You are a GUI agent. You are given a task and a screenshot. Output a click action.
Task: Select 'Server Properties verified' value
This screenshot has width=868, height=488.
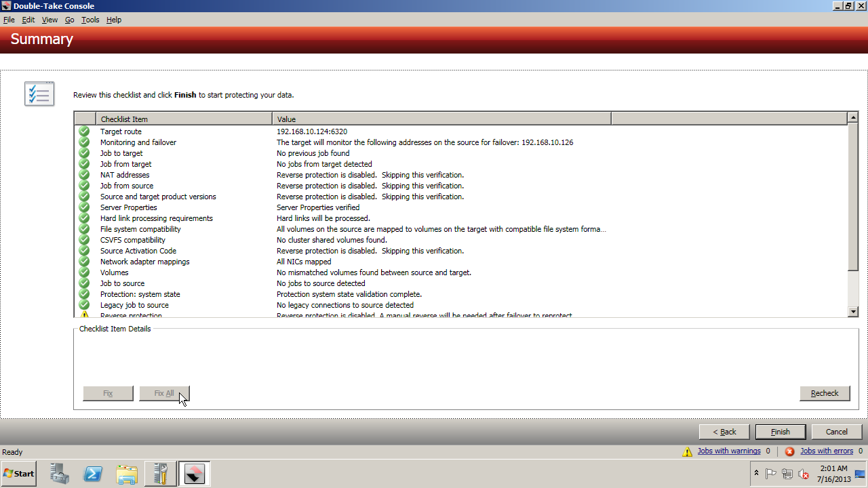tap(318, 207)
